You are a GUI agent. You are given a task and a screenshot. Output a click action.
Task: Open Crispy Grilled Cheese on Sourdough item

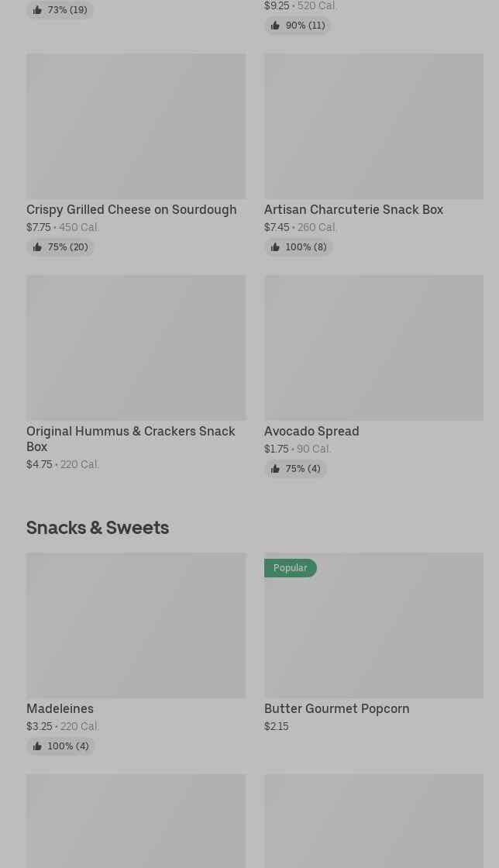click(131, 209)
